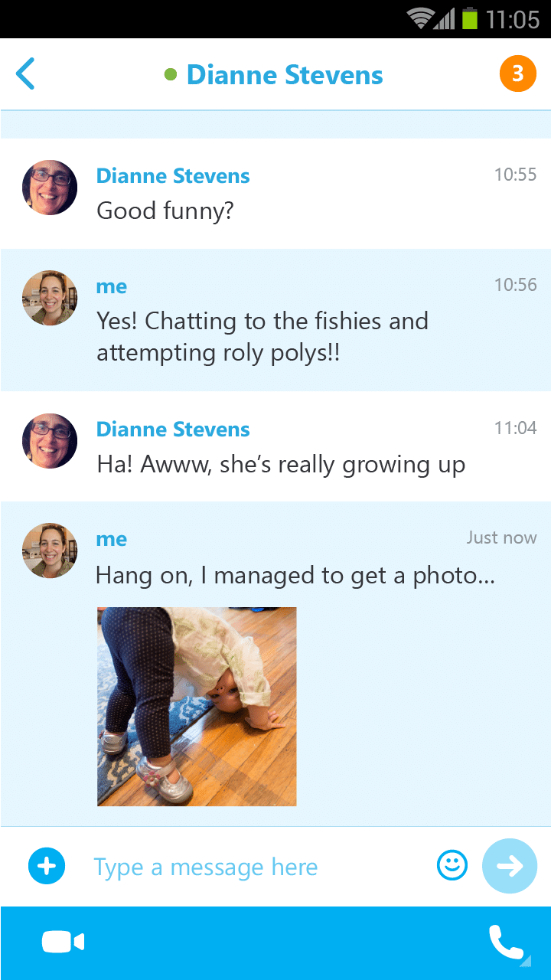Tap the plus attachment icon
Screen dimensions: 551x980
coord(47,867)
